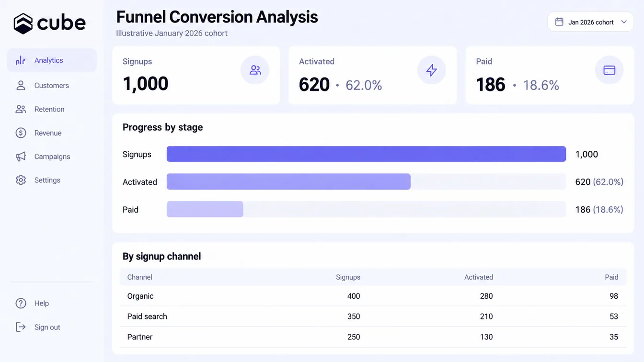Click the 35 paid value for Partner
The height and width of the screenshot is (362, 644).
click(x=614, y=337)
